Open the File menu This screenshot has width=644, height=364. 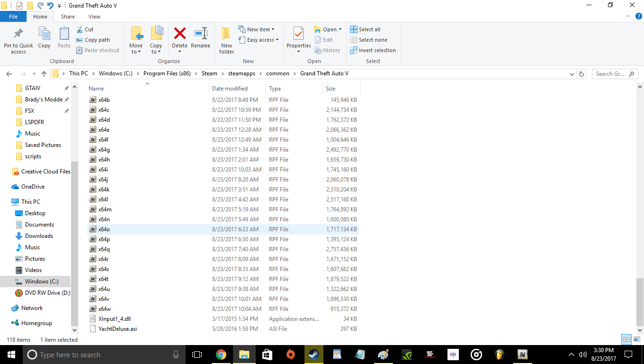tap(13, 17)
